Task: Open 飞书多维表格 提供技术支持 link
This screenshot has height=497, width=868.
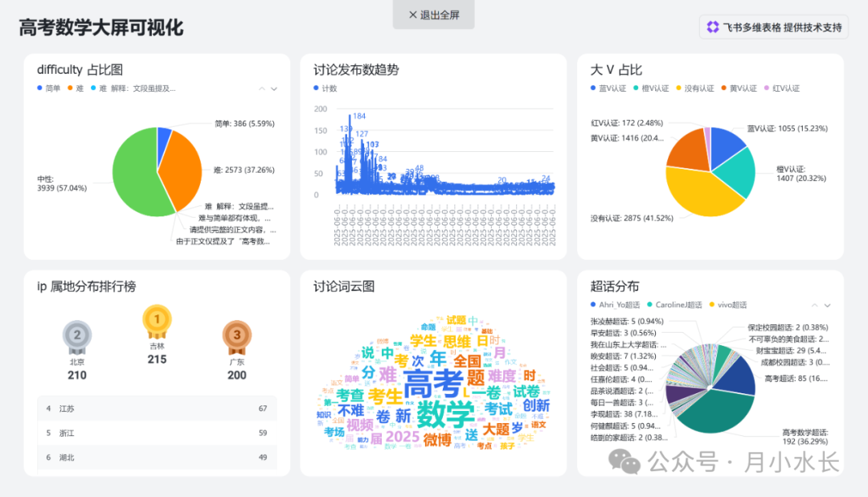Action: 773,27
